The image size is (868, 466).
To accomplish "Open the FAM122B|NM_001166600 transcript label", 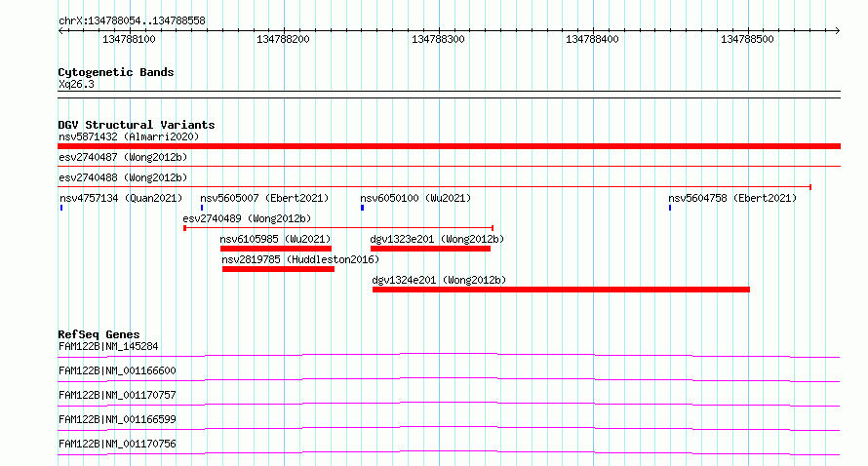I will pyautogui.click(x=117, y=370).
